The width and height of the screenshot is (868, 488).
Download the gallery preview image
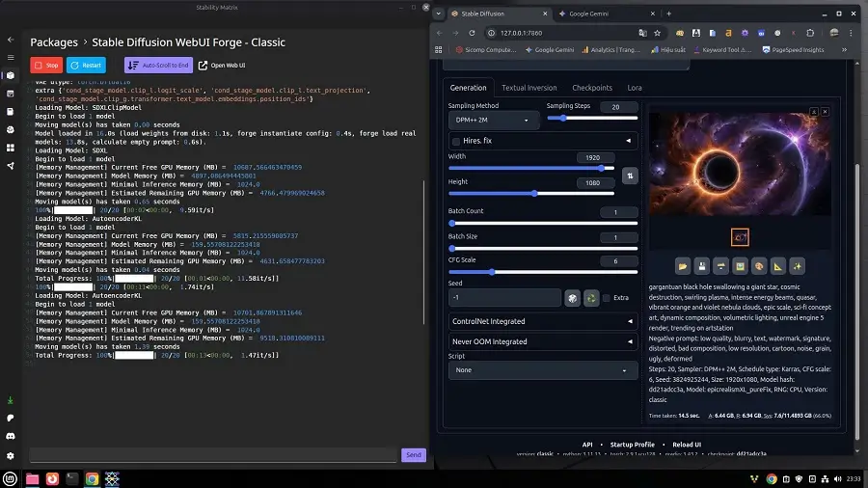pyautogui.click(x=814, y=112)
